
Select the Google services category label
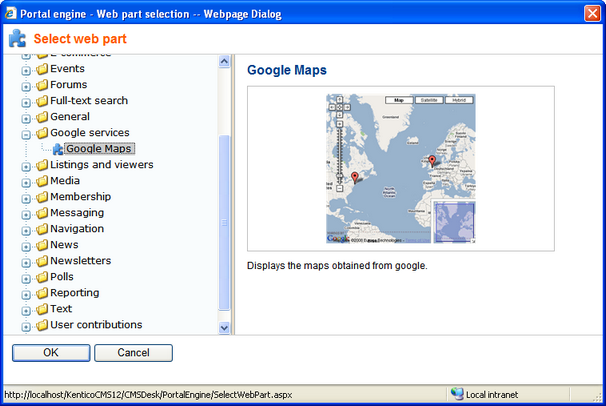coord(90,133)
